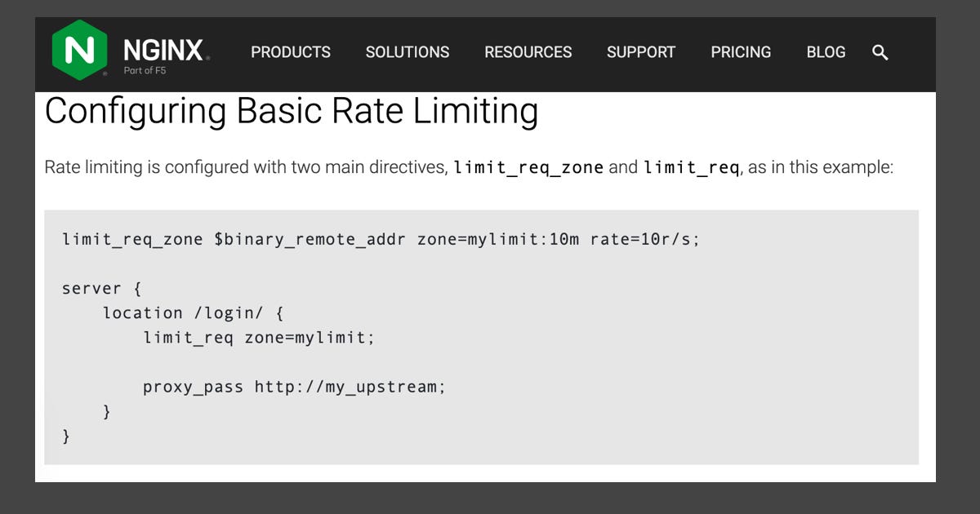This screenshot has width=980, height=514.
Task: Open the PRODUCTS menu
Action: 291,52
